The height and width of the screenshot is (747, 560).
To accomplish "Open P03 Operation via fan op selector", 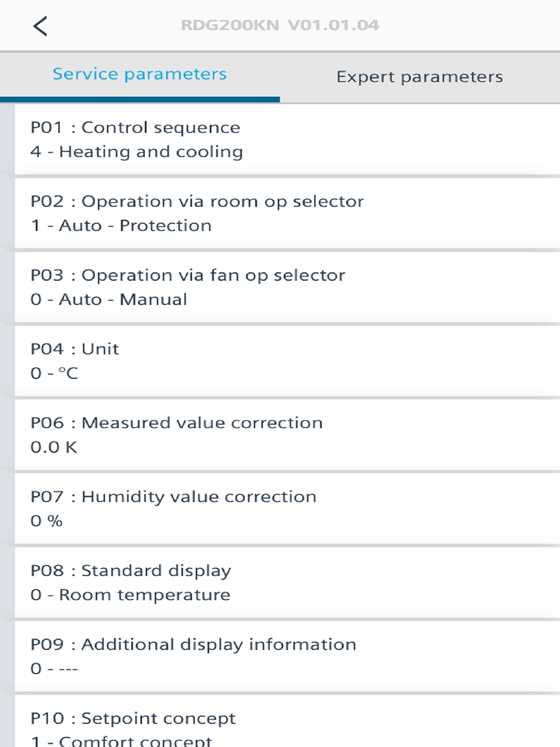I will (x=287, y=287).
